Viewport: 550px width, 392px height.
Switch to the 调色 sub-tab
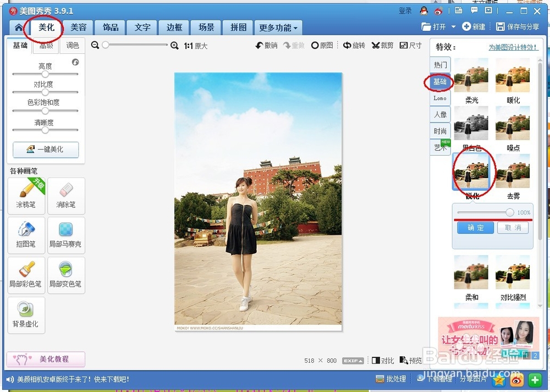point(73,46)
